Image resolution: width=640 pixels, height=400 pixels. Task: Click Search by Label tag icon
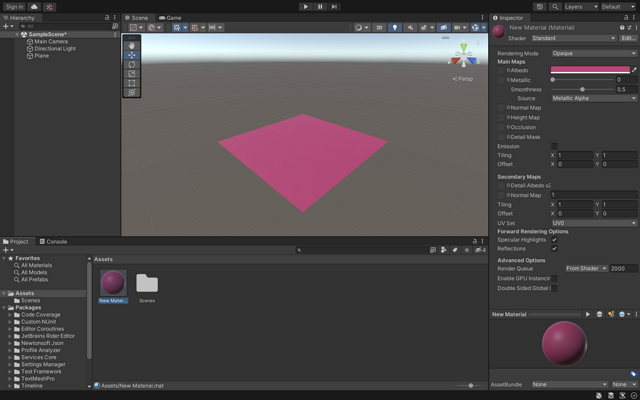click(x=455, y=250)
